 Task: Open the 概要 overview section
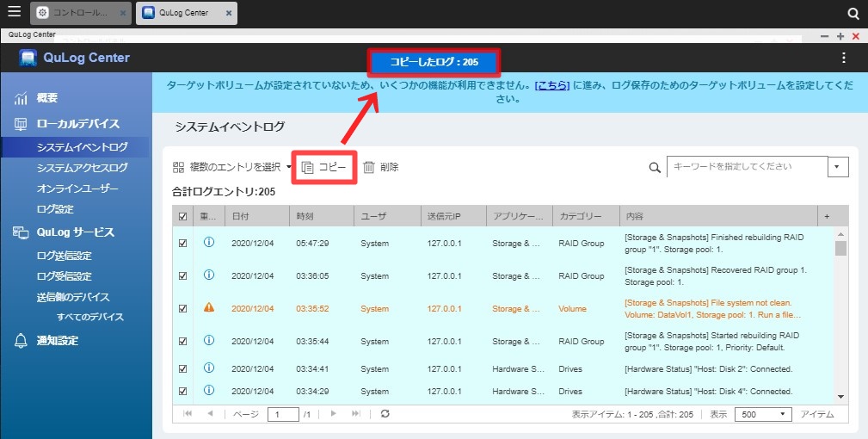(x=47, y=98)
